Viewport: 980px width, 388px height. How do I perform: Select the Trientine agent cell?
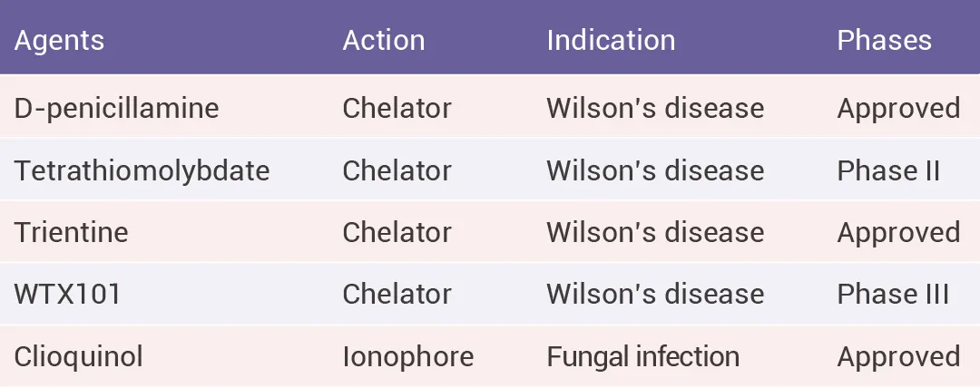tap(72, 232)
